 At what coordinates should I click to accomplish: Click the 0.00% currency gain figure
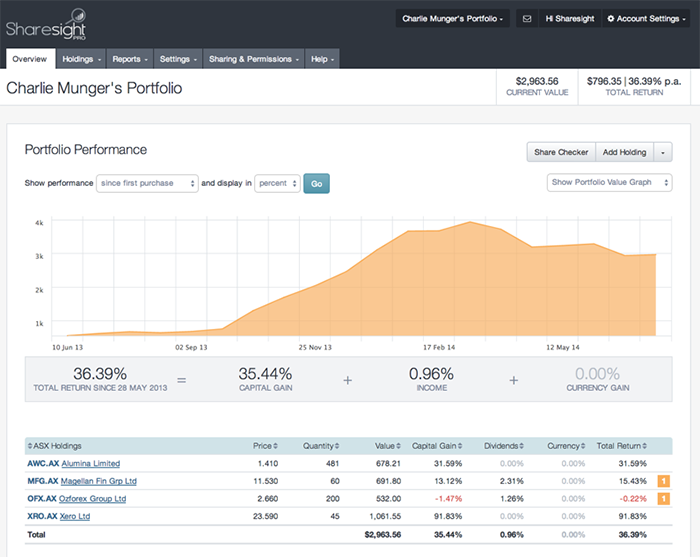click(x=597, y=374)
